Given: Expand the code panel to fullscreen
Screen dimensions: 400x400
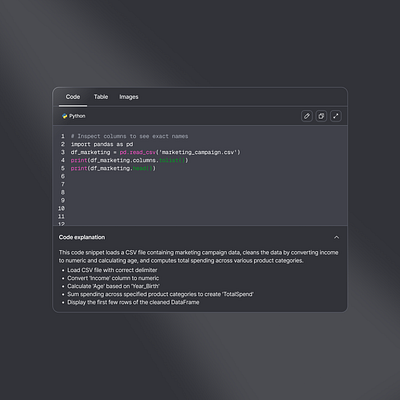Looking at the screenshot, I should point(336,116).
